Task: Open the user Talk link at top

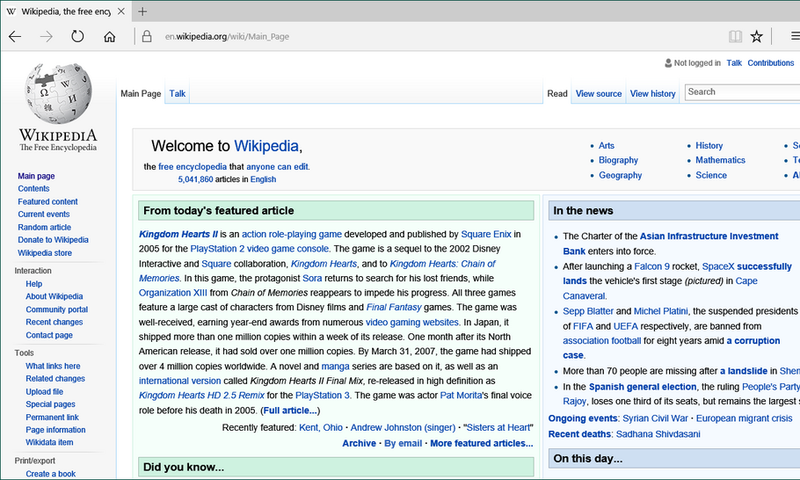Action: click(x=734, y=63)
